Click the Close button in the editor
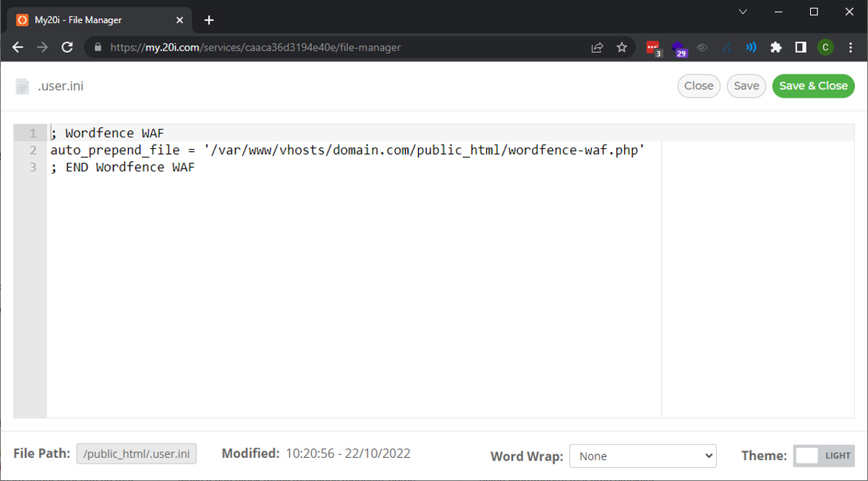 coord(699,85)
